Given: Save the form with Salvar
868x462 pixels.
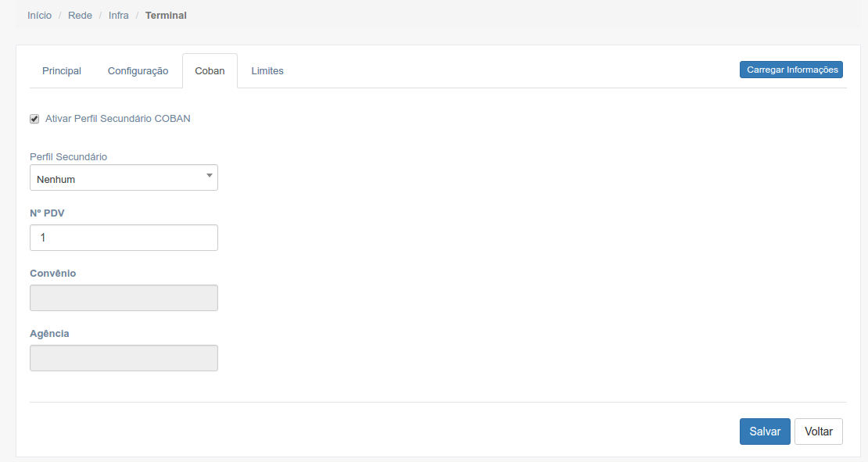Looking at the screenshot, I should click(765, 432).
